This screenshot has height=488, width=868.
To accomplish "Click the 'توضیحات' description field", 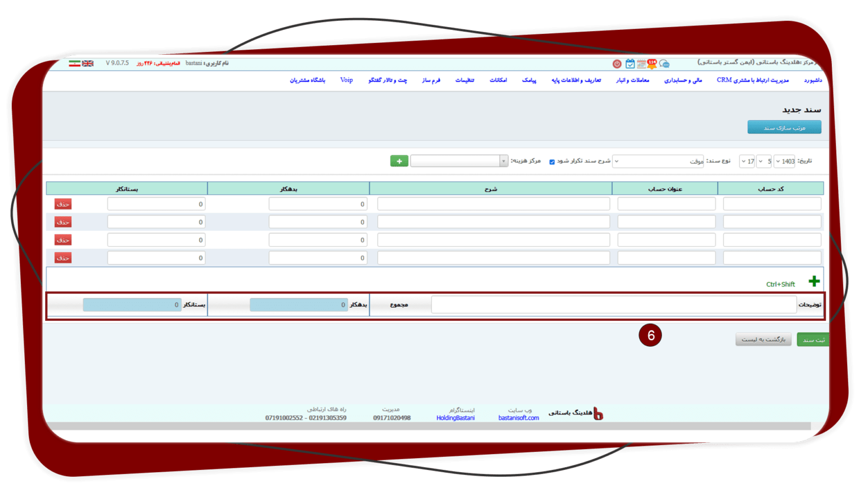I will pos(614,304).
